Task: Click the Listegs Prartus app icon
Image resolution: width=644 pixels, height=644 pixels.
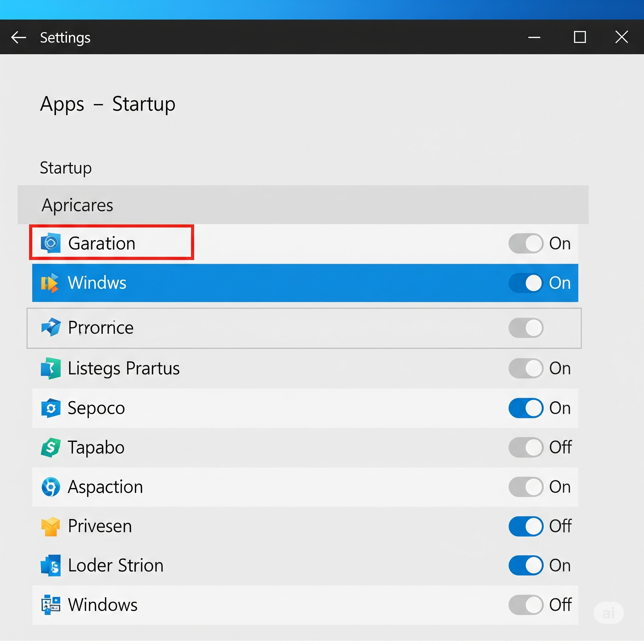Action: [x=51, y=368]
